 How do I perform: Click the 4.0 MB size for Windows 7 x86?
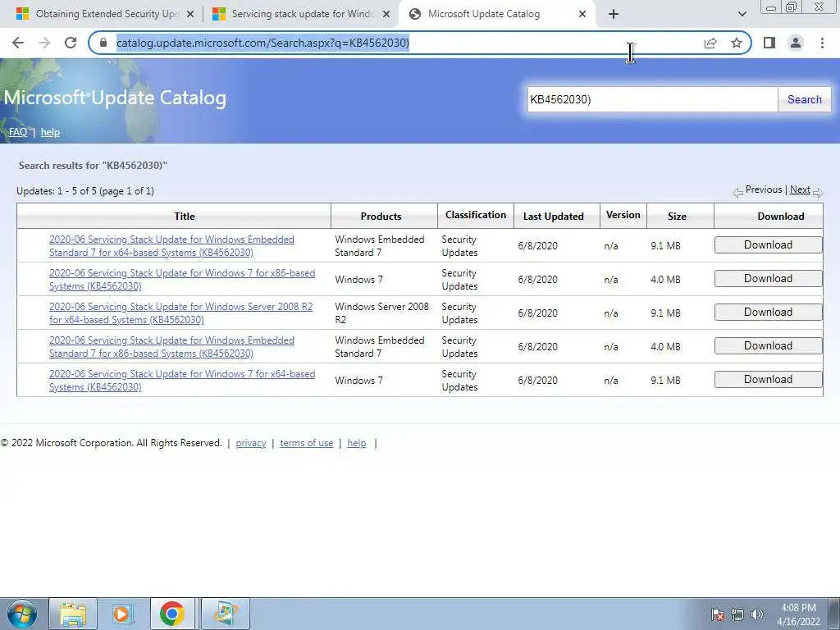click(665, 280)
